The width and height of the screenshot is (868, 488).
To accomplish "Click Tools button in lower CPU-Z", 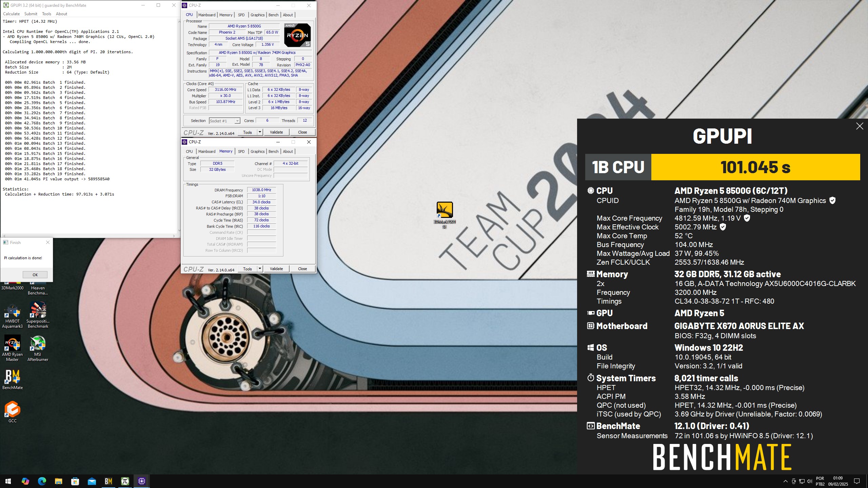I will 247,269.
